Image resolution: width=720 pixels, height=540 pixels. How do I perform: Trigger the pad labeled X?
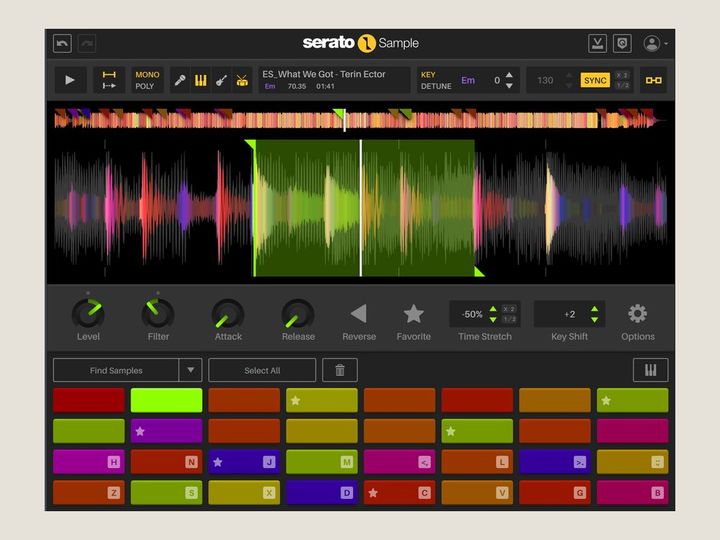coord(244,492)
